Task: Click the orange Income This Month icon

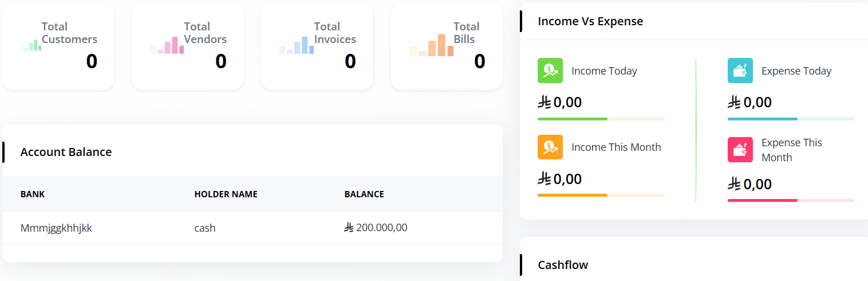Action: (x=550, y=147)
